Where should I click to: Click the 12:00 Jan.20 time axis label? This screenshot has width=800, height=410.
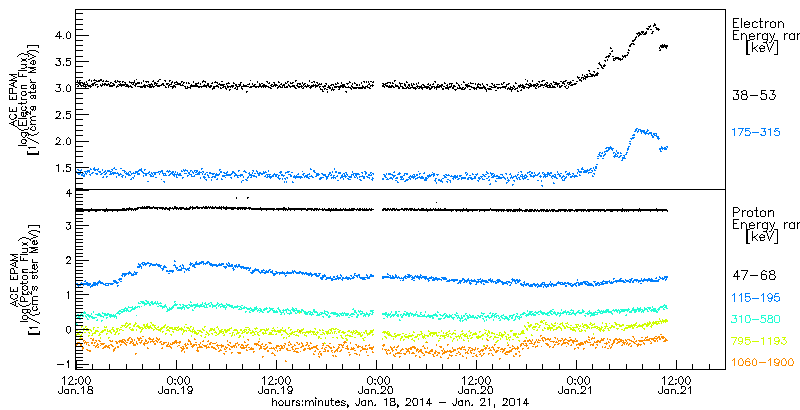click(476, 385)
